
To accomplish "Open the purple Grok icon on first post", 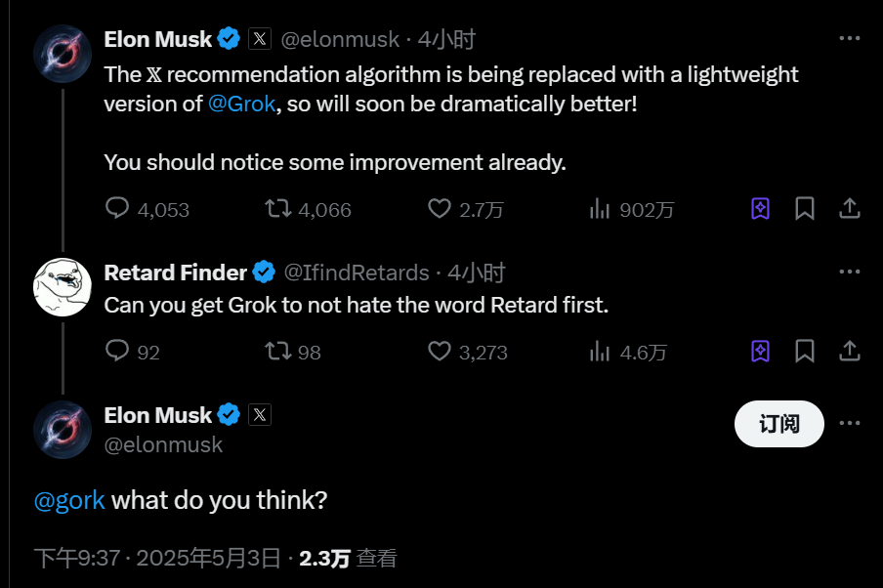I will [x=761, y=209].
